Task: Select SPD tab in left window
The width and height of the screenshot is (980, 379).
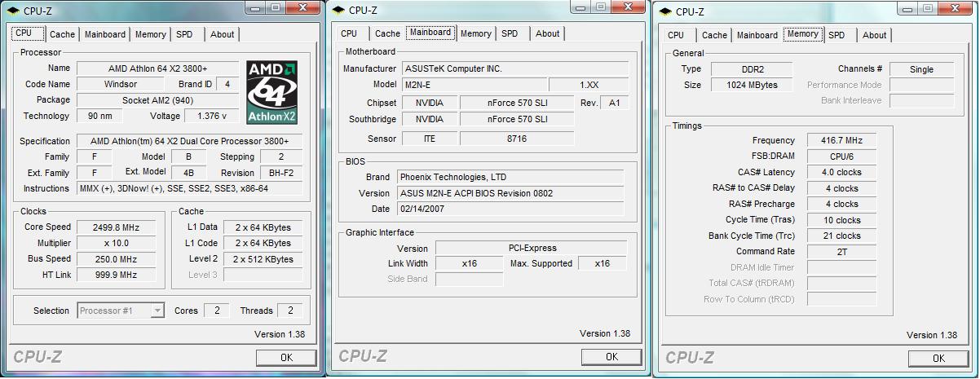Action: [x=185, y=34]
